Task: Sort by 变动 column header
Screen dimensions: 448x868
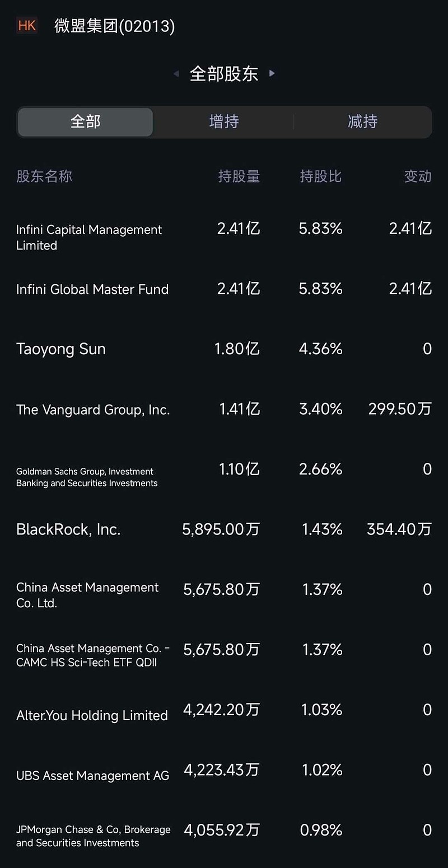Action: pyautogui.click(x=418, y=177)
